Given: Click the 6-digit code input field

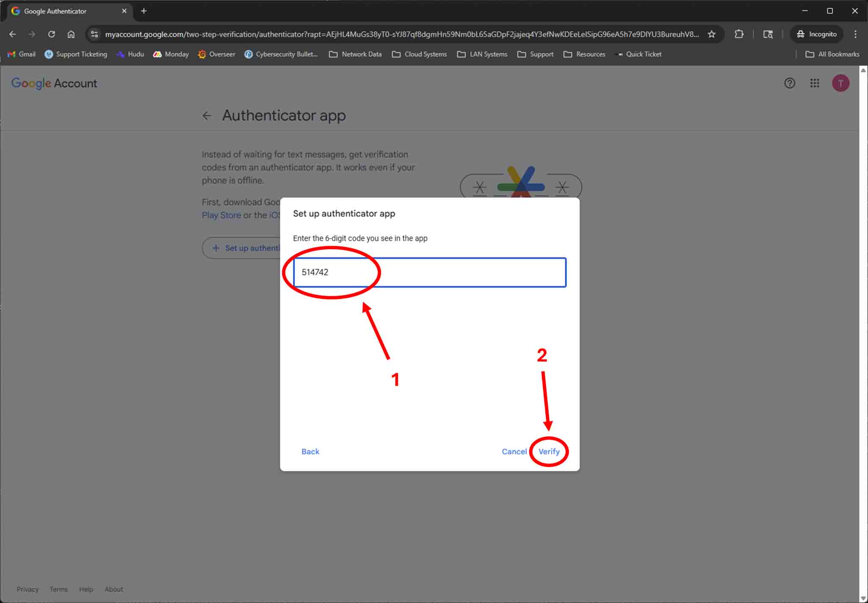Looking at the screenshot, I should [429, 272].
